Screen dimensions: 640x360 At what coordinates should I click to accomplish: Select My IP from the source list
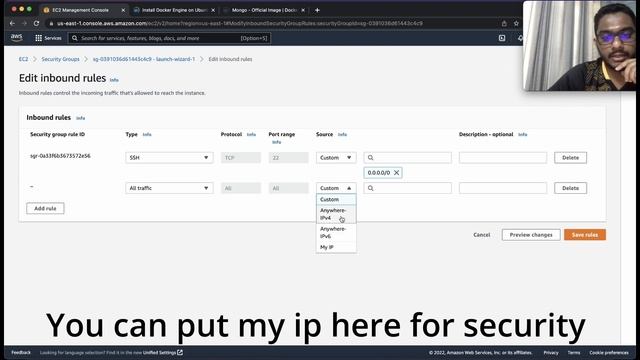click(x=336, y=247)
